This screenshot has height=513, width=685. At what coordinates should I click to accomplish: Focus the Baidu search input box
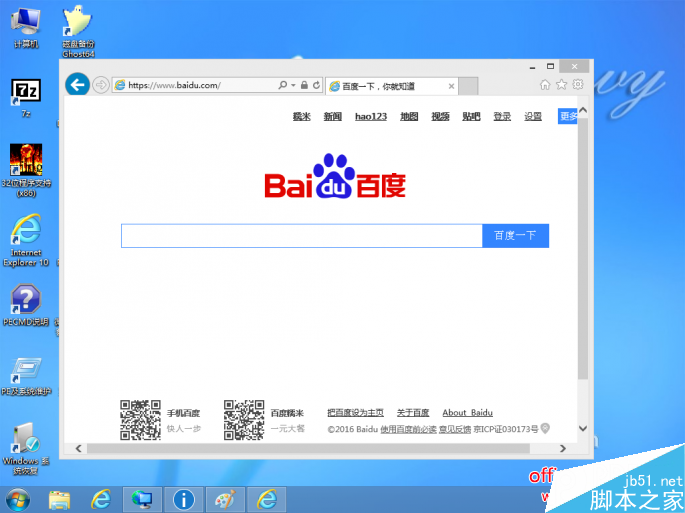(x=301, y=236)
